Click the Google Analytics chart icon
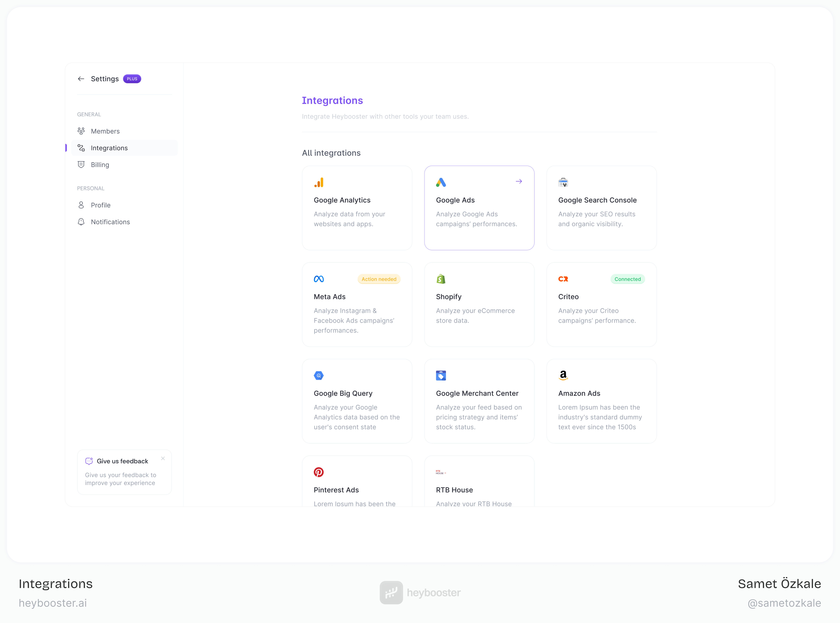 coord(319,182)
